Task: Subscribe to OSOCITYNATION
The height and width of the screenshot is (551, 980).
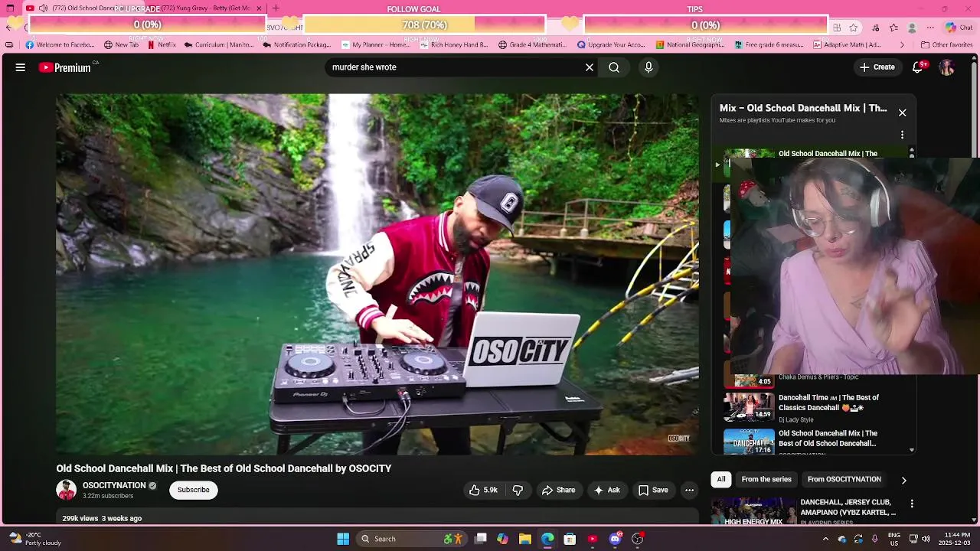Action: coord(194,490)
